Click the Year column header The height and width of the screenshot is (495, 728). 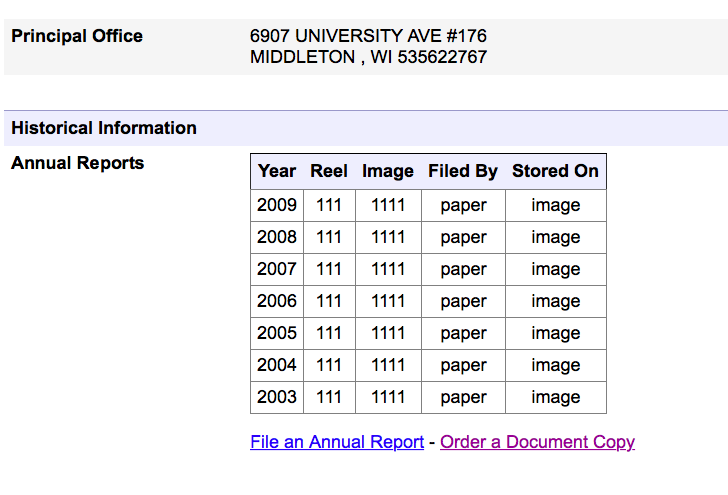click(x=277, y=171)
